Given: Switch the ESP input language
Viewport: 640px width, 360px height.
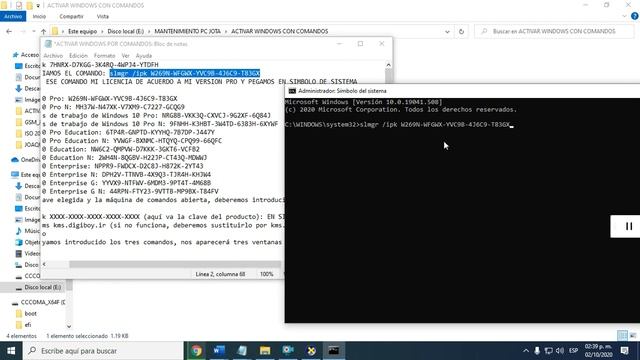Looking at the screenshot, I should click(x=573, y=351).
